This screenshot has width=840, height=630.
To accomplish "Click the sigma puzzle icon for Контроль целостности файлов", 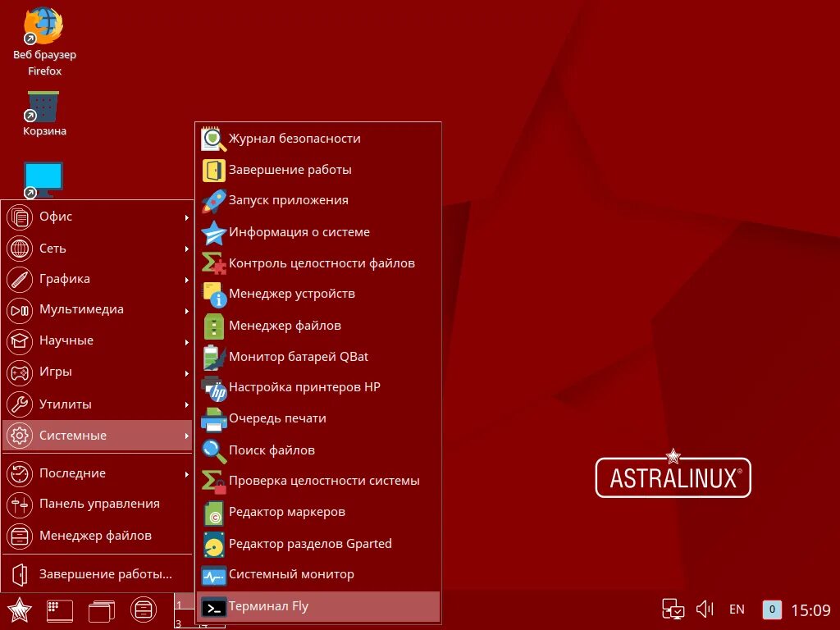I will pyautogui.click(x=213, y=263).
